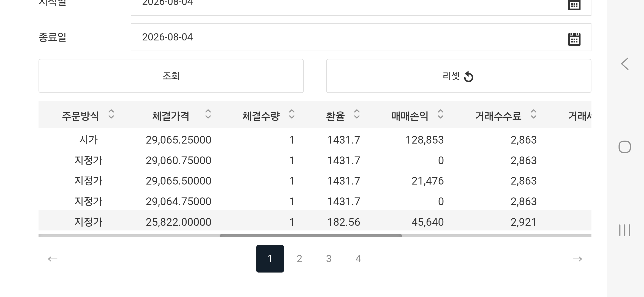This screenshot has width=644, height=297.
Task: Tap the Android home button
Action: (x=624, y=147)
